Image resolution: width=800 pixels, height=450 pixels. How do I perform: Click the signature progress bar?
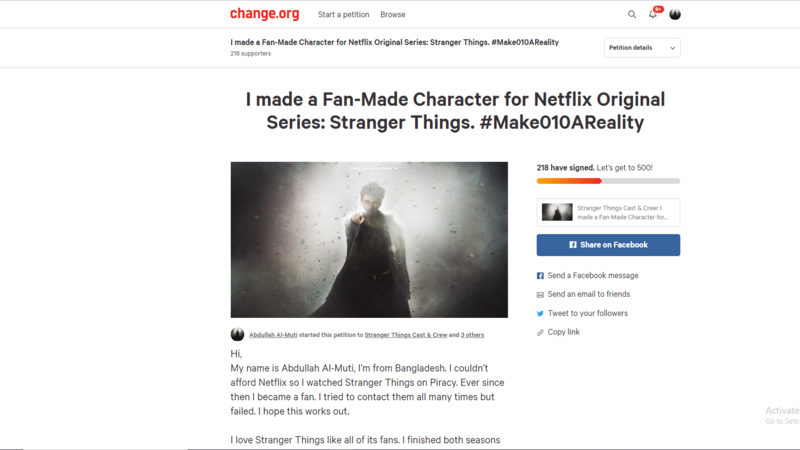(x=608, y=181)
